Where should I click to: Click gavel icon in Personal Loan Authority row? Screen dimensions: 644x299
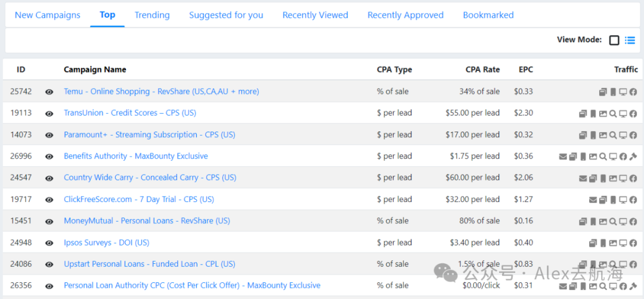tap(633, 286)
